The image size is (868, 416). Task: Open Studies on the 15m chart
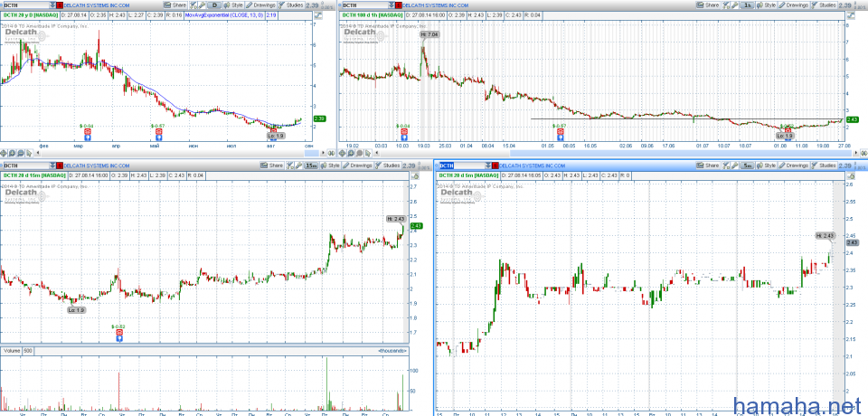click(x=388, y=165)
